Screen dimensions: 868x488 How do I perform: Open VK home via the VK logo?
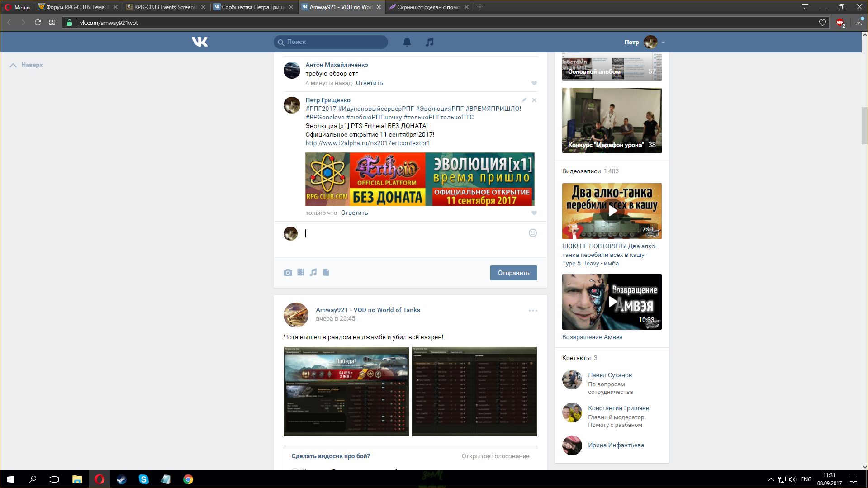click(199, 42)
